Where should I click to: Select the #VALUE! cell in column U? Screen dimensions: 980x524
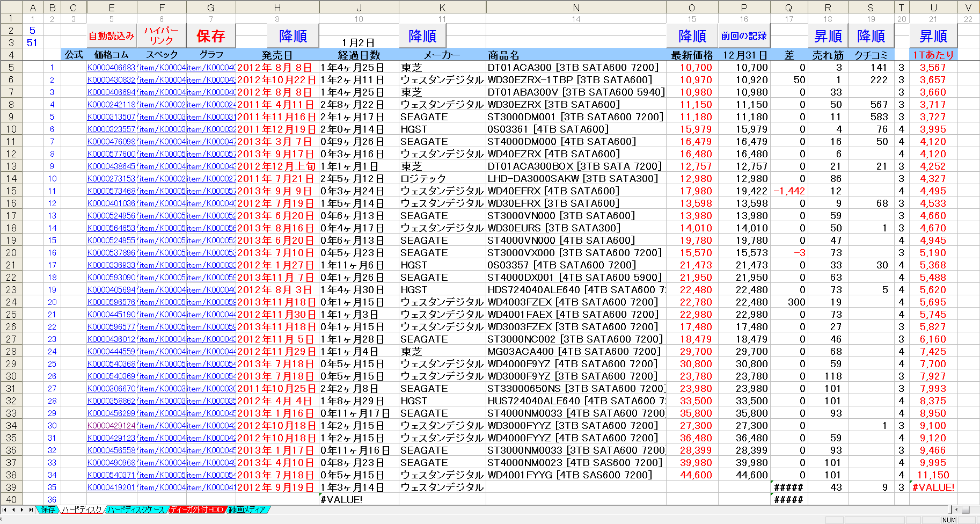coord(933,487)
